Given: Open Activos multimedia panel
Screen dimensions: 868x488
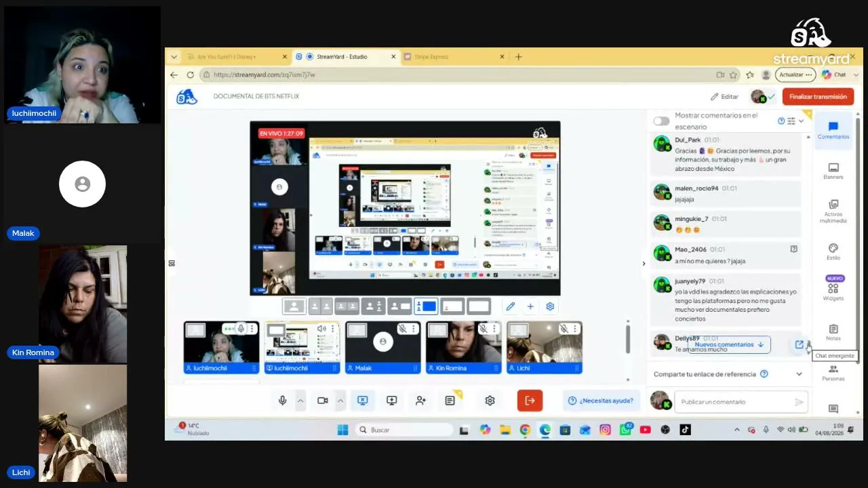Looking at the screenshot, I should (x=833, y=211).
